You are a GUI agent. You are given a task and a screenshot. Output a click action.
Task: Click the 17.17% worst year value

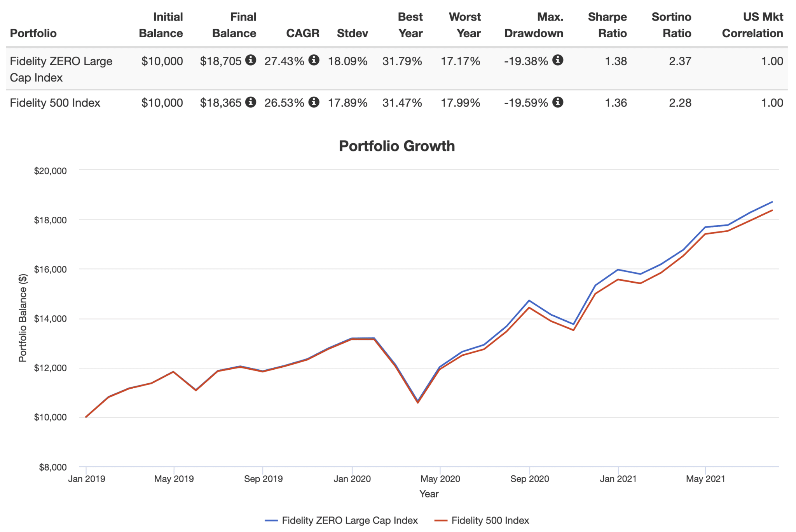tap(461, 61)
